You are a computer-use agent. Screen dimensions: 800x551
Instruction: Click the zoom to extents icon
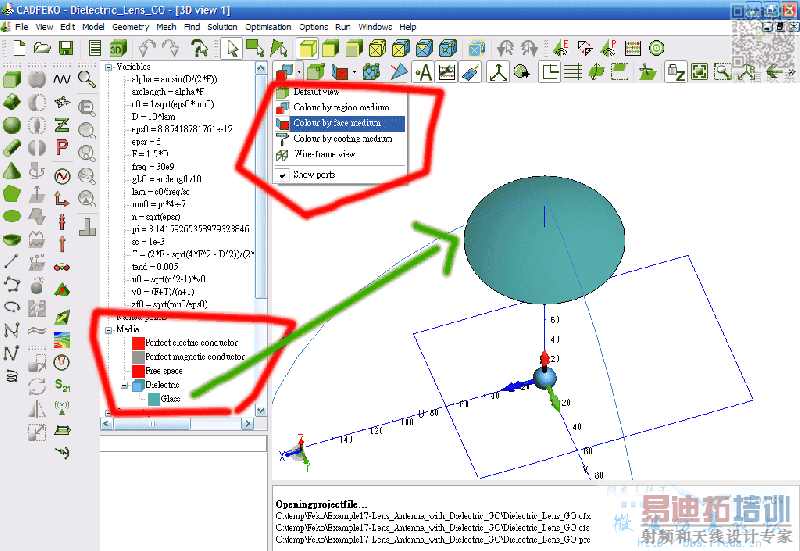pos(699,72)
